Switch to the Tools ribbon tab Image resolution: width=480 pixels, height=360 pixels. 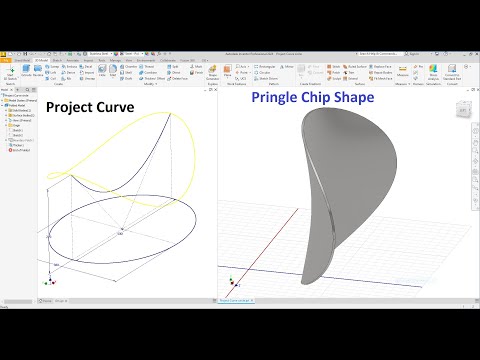point(102,60)
